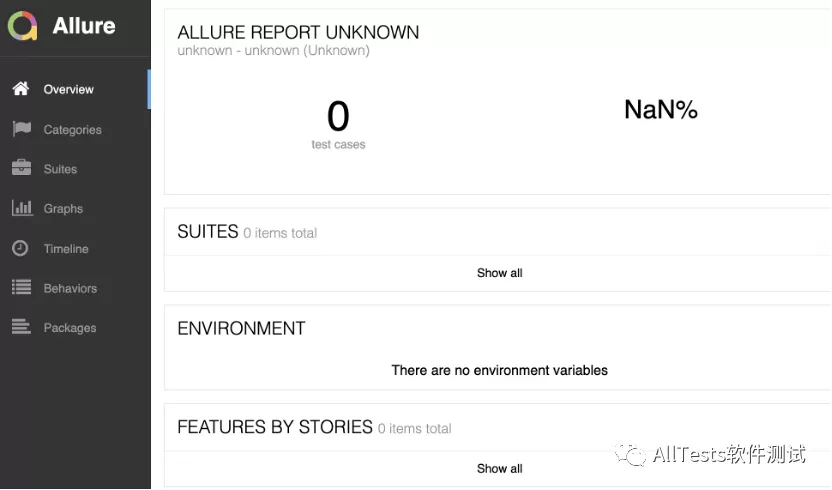The image size is (832, 490).
Task: Open the Categories menu item
Action: 73,130
